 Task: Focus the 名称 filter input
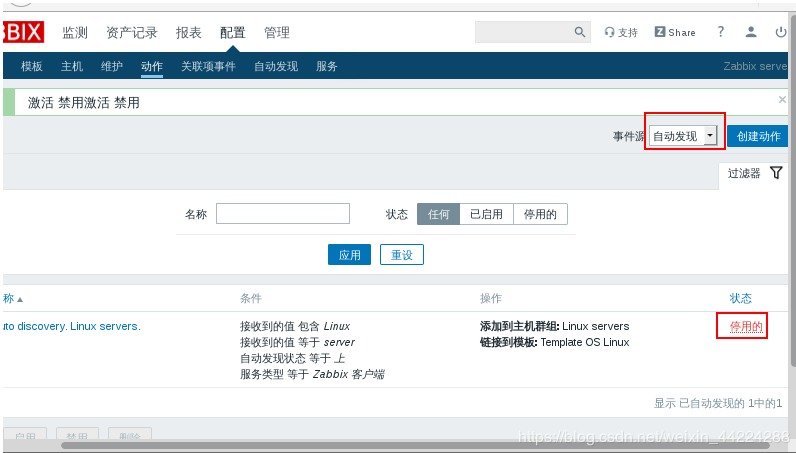click(283, 213)
